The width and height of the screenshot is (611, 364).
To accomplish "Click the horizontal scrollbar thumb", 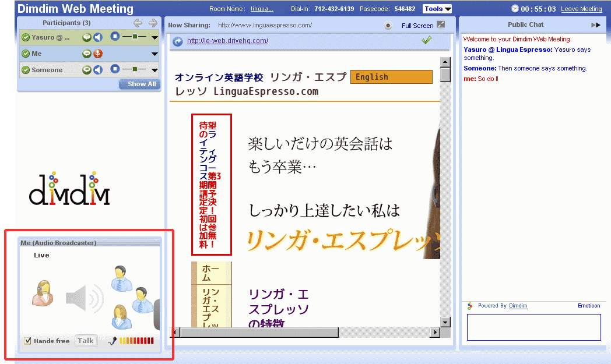I will click(x=259, y=333).
